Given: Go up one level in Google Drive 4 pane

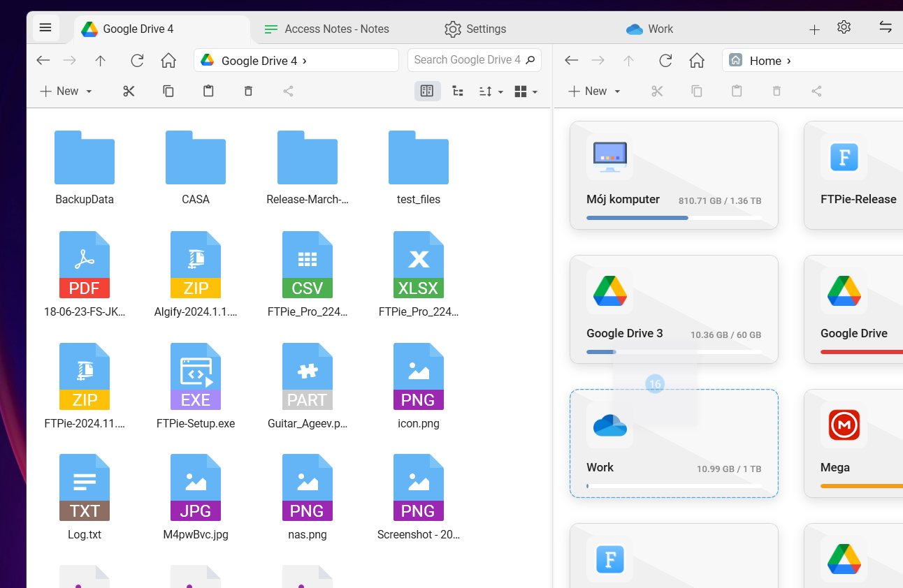Looking at the screenshot, I should coord(100,61).
